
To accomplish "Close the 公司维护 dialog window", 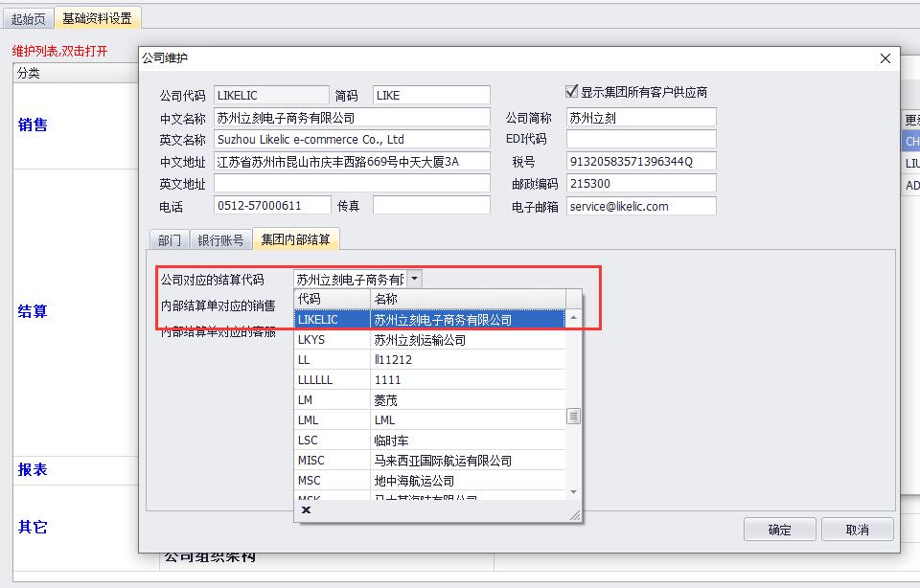I will (x=885, y=58).
